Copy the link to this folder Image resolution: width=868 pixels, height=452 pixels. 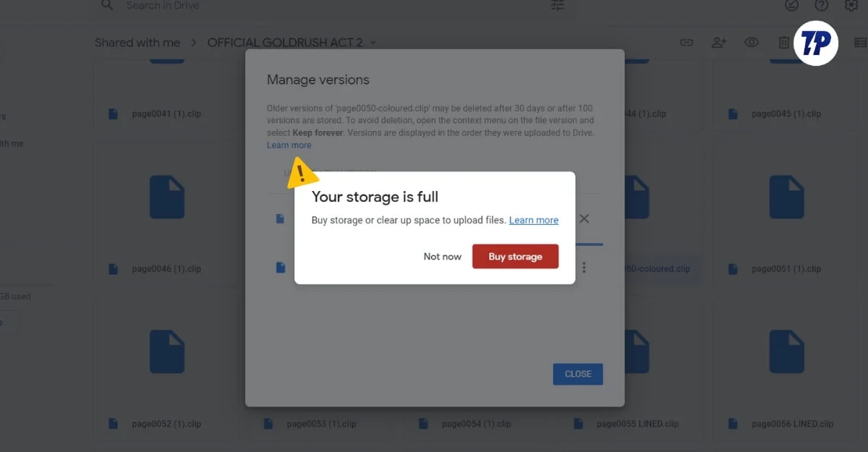[x=686, y=43]
